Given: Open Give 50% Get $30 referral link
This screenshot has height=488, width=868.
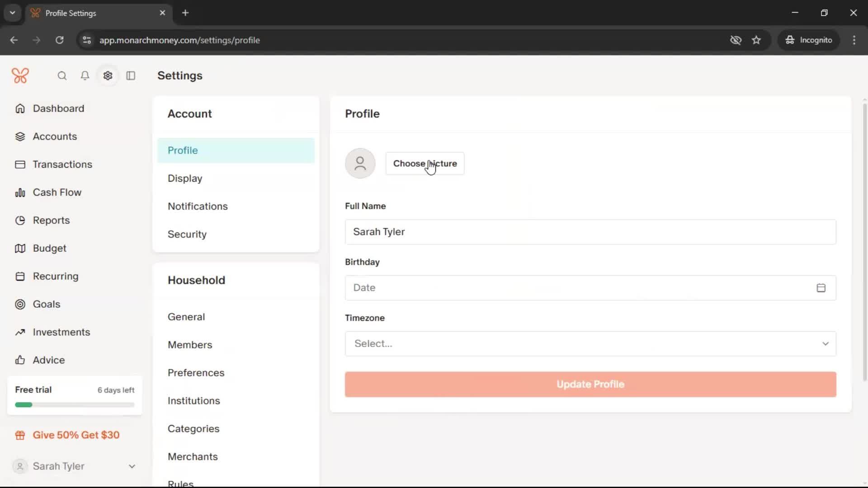Looking at the screenshot, I should (76, 435).
